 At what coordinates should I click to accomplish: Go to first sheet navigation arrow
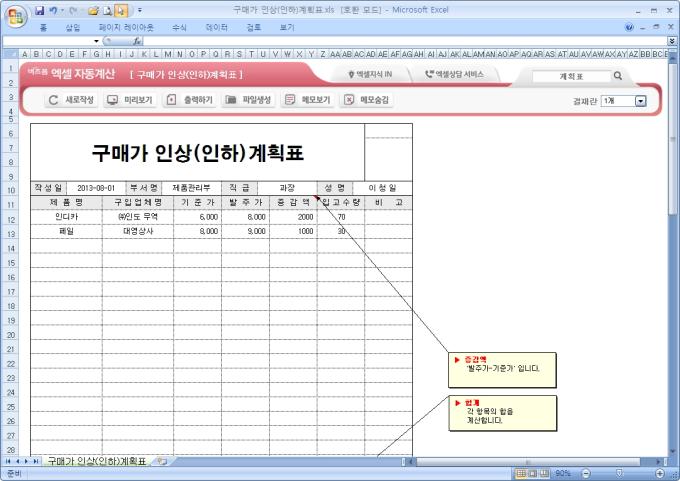pos(8,461)
